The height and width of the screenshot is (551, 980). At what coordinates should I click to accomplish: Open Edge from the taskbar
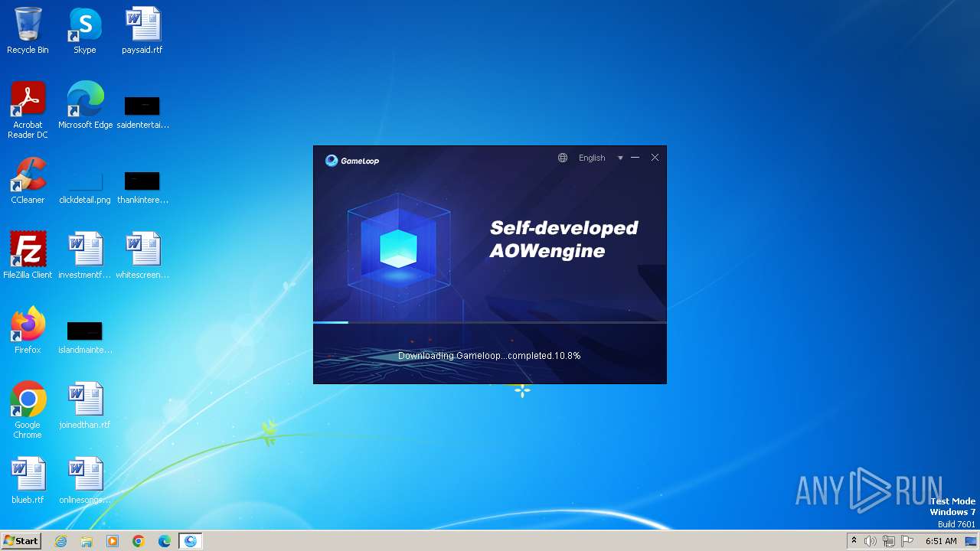tap(165, 541)
